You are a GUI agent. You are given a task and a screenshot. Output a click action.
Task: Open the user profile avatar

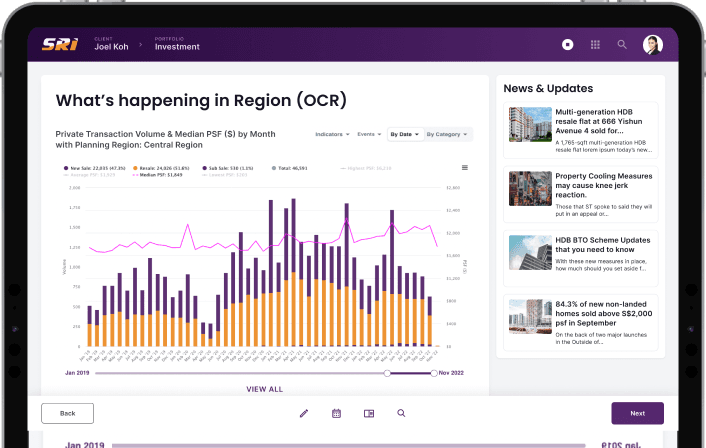coord(653,44)
